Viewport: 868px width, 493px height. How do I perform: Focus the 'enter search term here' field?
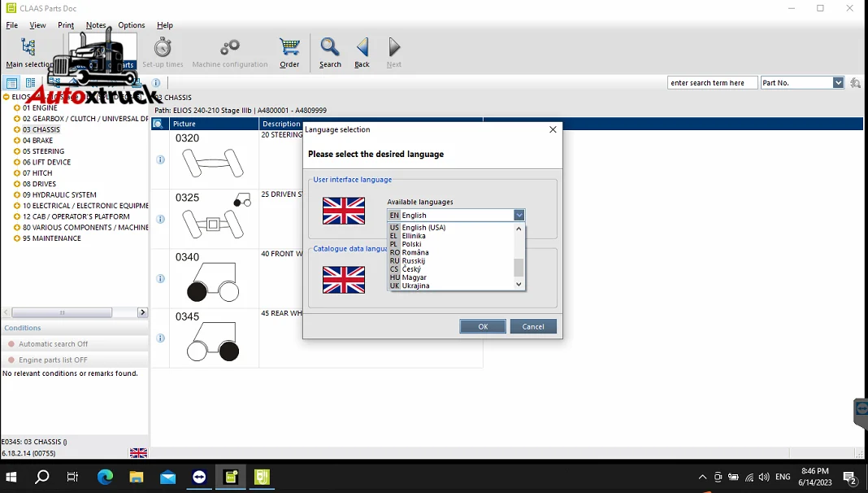[x=712, y=83]
